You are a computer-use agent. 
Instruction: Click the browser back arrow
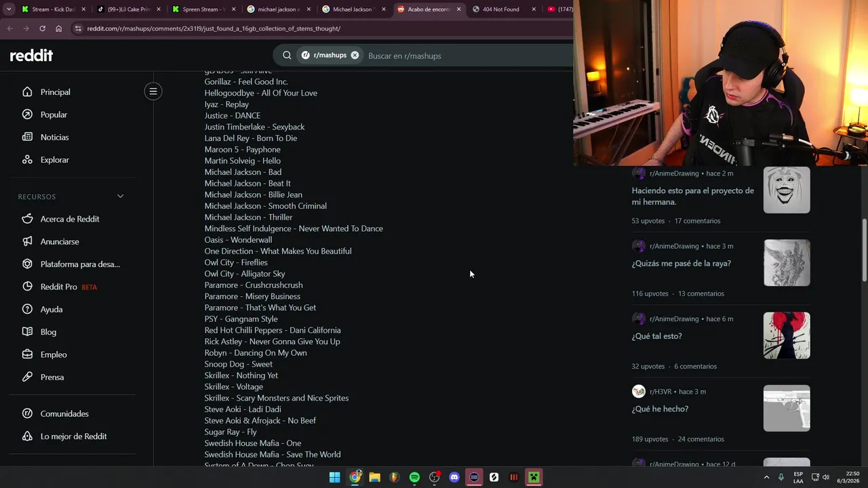(x=9, y=28)
